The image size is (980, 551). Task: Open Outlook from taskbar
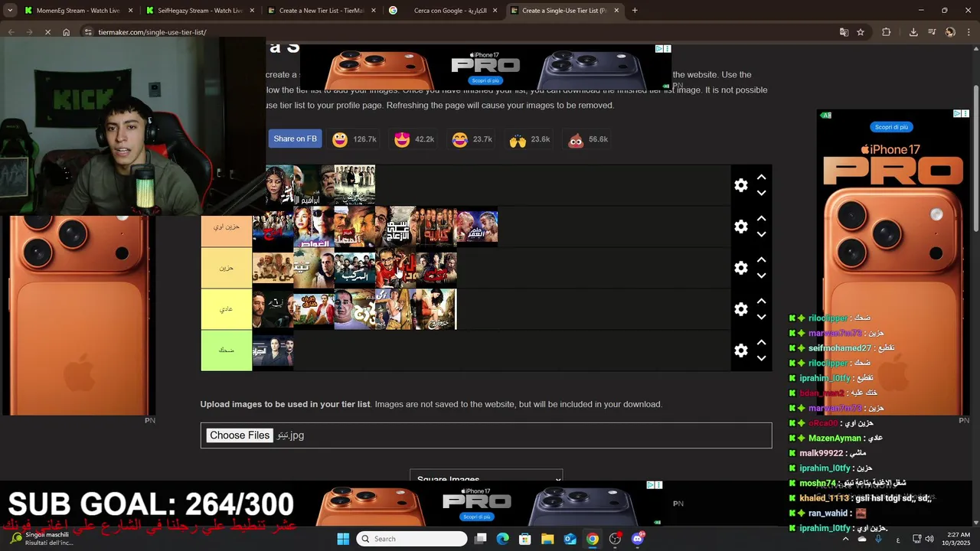coord(570,539)
